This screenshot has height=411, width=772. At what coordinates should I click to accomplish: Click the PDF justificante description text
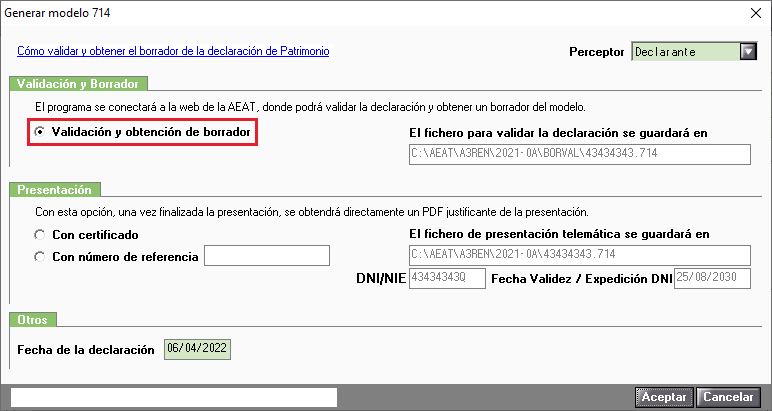pos(312,212)
